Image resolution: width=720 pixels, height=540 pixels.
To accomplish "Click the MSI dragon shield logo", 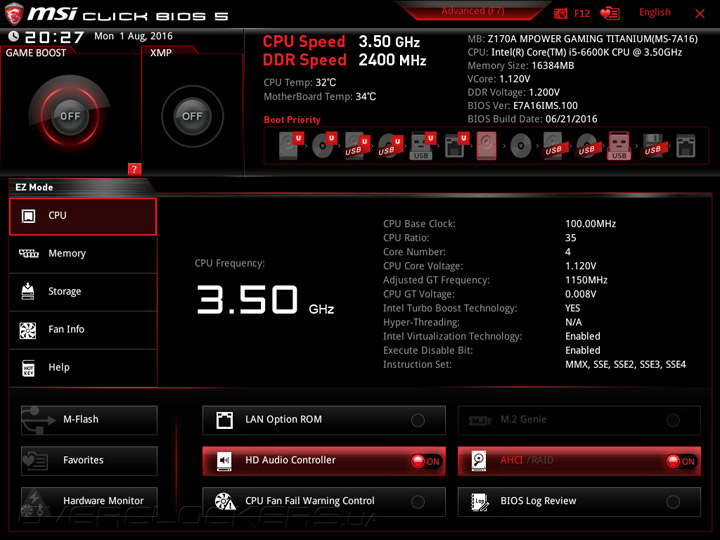I will coord(14,14).
